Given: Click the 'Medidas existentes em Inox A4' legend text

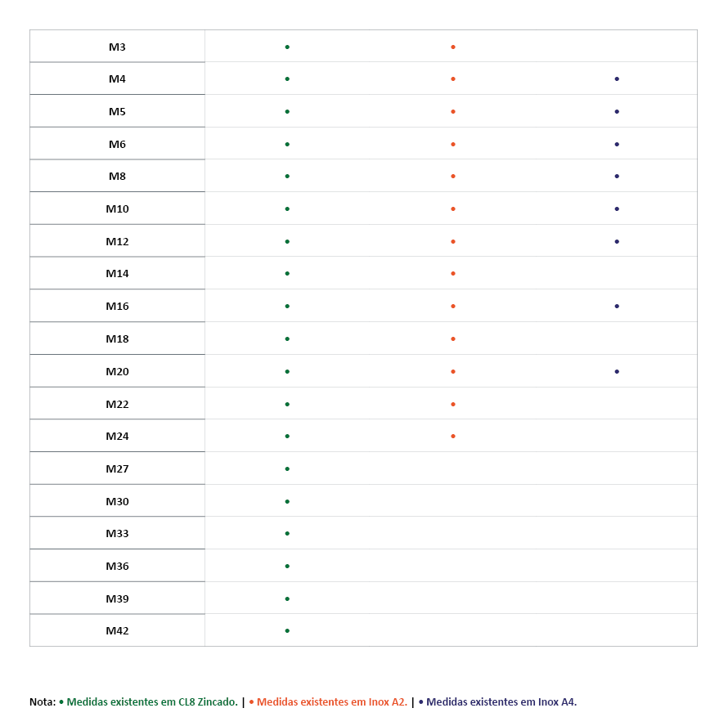Looking at the screenshot, I should click(501, 701).
